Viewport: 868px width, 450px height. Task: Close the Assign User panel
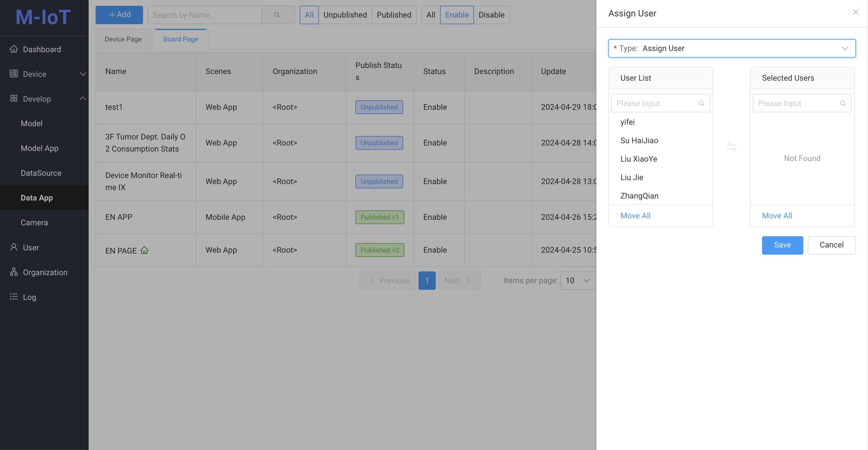856,12
